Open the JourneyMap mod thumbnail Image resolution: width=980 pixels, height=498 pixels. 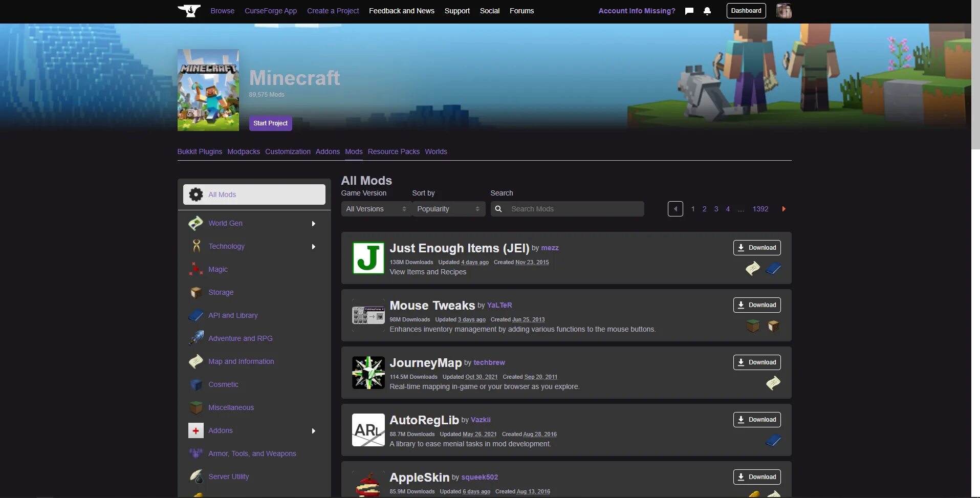click(368, 373)
